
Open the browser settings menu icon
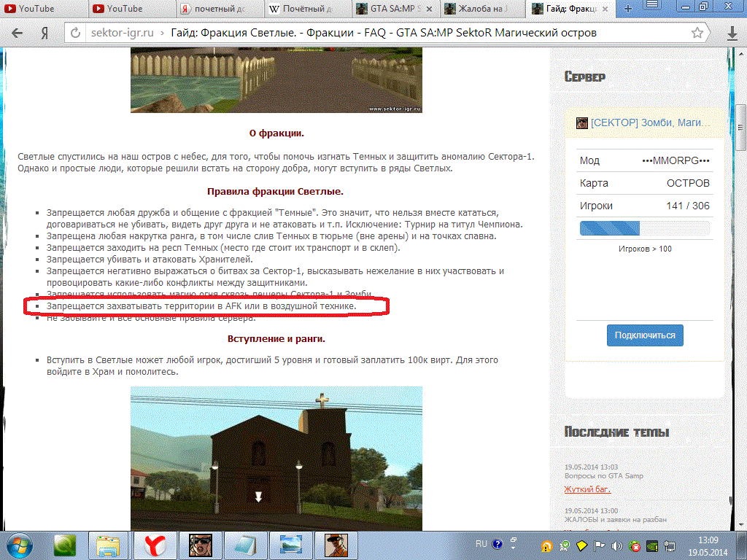coord(652,6)
